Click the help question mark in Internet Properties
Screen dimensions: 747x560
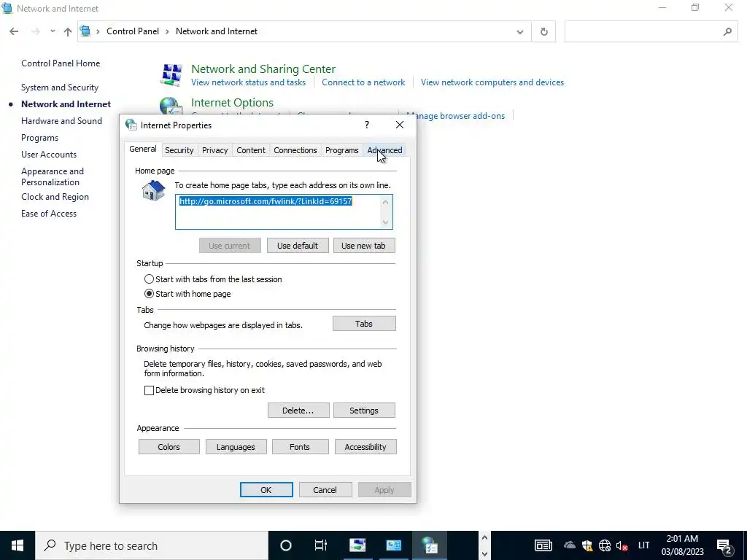pyautogui.click(x=366, y=125)
